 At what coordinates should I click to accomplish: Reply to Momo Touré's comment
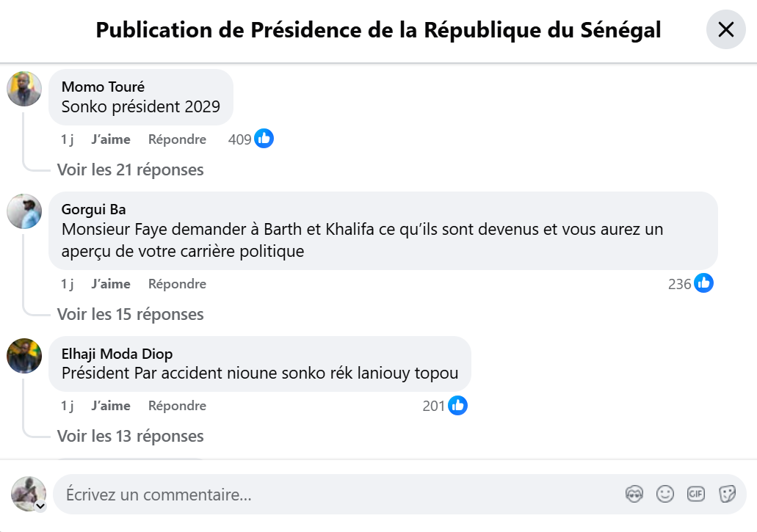pos(177,139)
